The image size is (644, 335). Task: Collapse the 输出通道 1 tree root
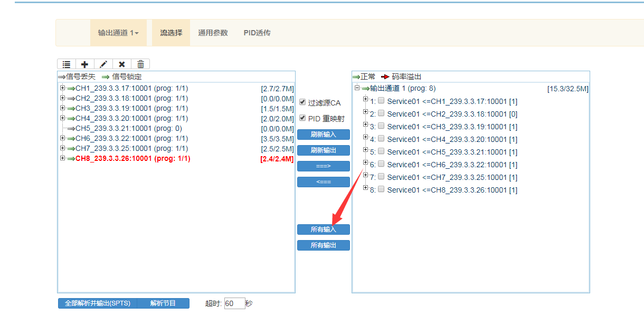click(357, 88)
